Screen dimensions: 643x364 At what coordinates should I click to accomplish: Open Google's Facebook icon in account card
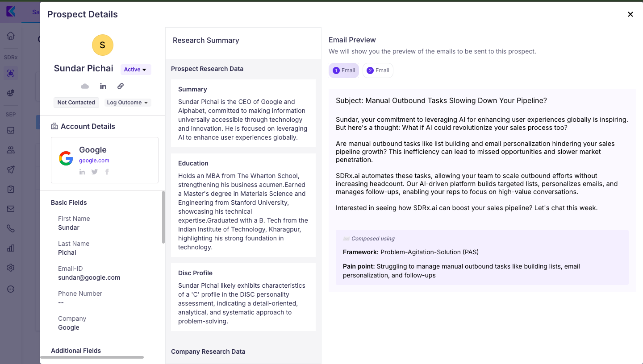pyautogui.click(x=107, y=172)
